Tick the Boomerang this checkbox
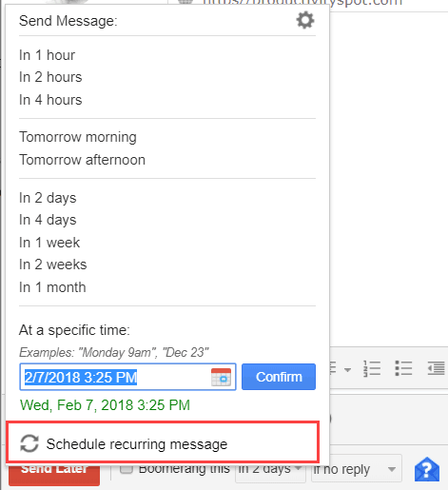This screenshot has height=490, width=448. point(127,469)
